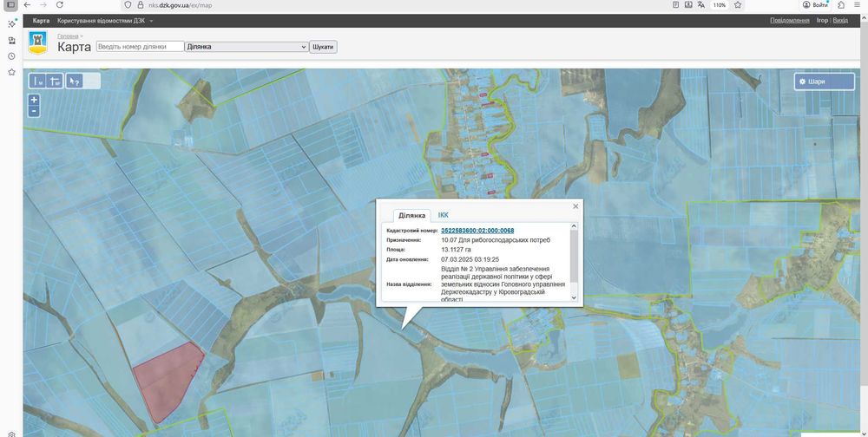Focus the parcel number search field
The width and height of the screenshot is (868, 437).
click(140, 47)
